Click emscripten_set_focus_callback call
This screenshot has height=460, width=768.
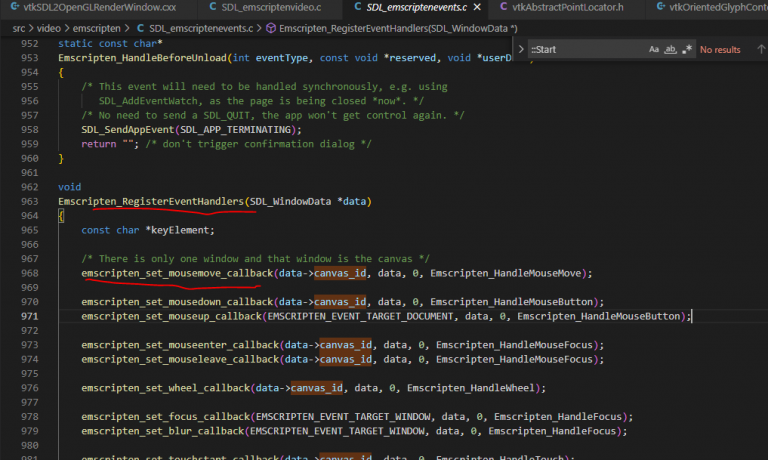point(166,416)
